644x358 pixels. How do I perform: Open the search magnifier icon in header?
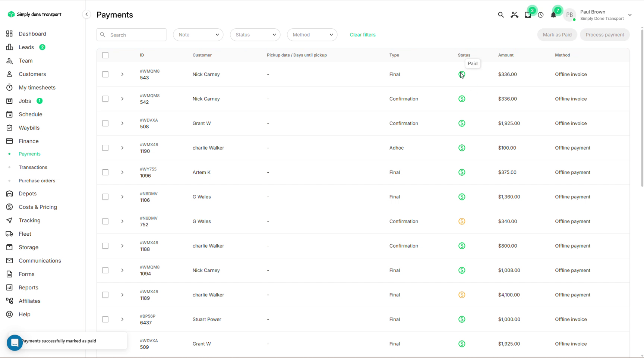[501, 15]
